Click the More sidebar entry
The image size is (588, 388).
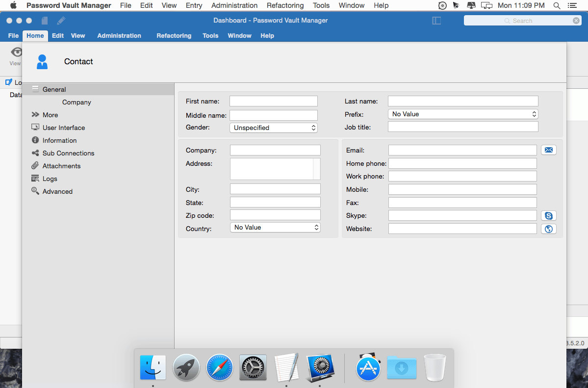[x=49, y=115]
